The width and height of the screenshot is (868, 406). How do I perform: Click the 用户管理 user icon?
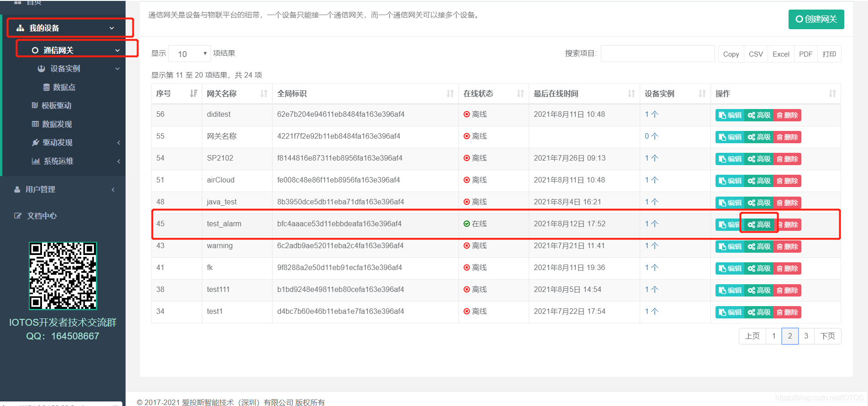pos(17,189)
